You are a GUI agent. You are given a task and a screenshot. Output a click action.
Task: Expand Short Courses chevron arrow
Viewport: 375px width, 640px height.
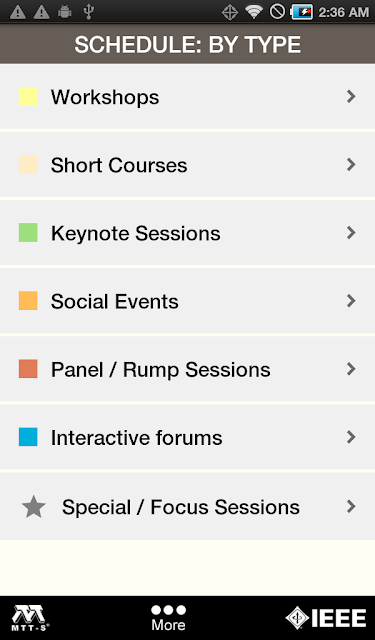coord(351,164)
